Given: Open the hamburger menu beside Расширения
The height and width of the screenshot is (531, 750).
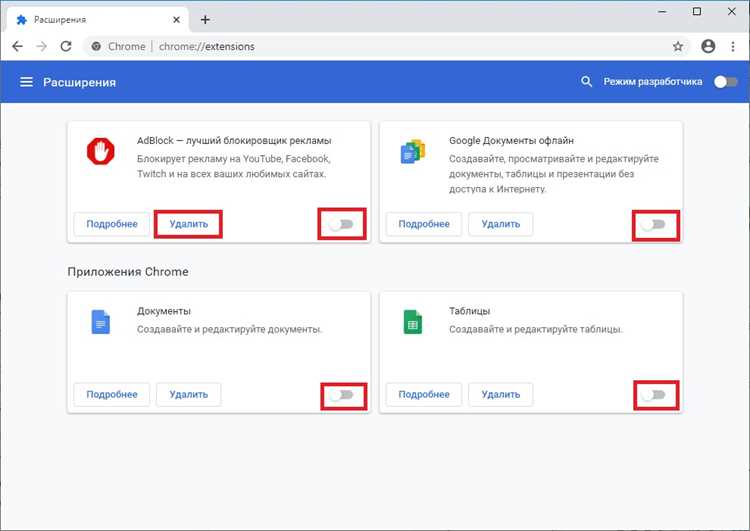Looking at the screenshot, I should [26, 82].
